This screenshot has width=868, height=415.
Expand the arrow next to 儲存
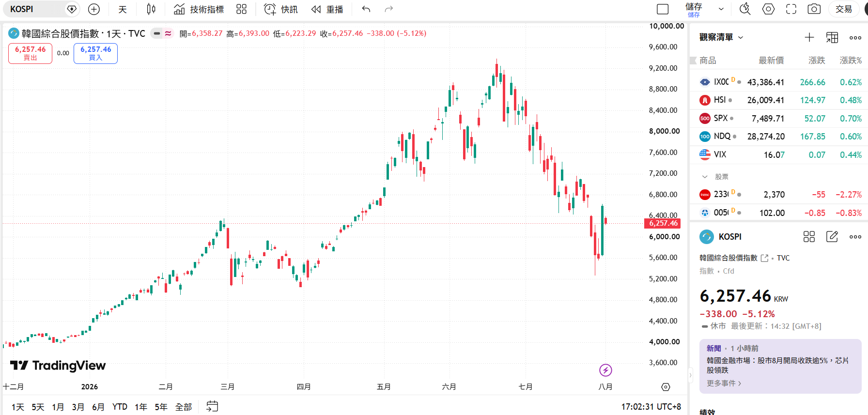click(x=721, y=9)
